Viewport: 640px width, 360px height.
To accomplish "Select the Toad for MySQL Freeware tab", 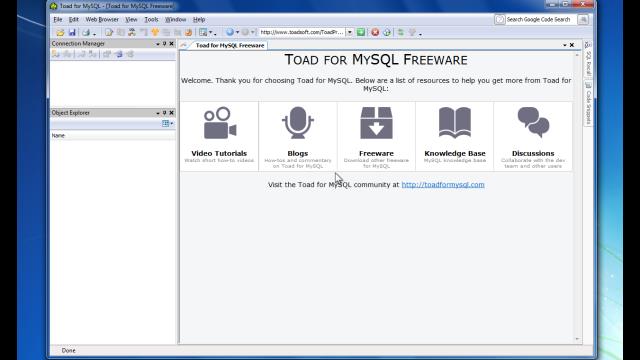I will tap(229, 45).
